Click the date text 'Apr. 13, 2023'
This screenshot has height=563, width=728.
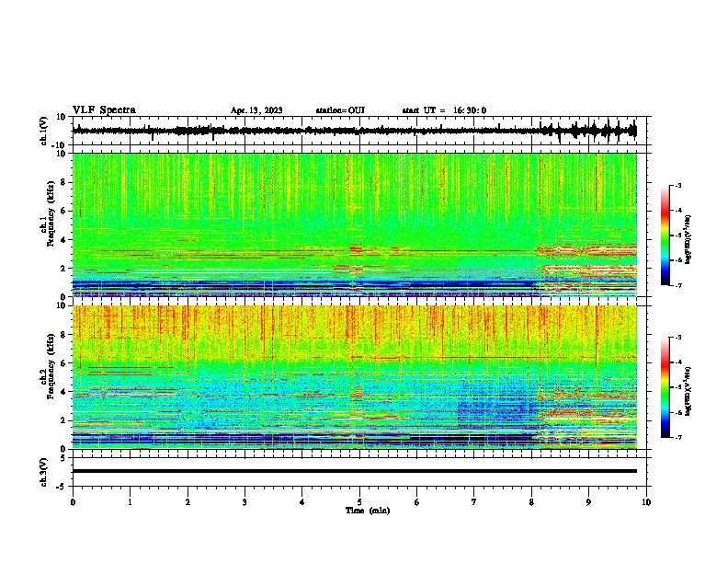coord(256,110)
